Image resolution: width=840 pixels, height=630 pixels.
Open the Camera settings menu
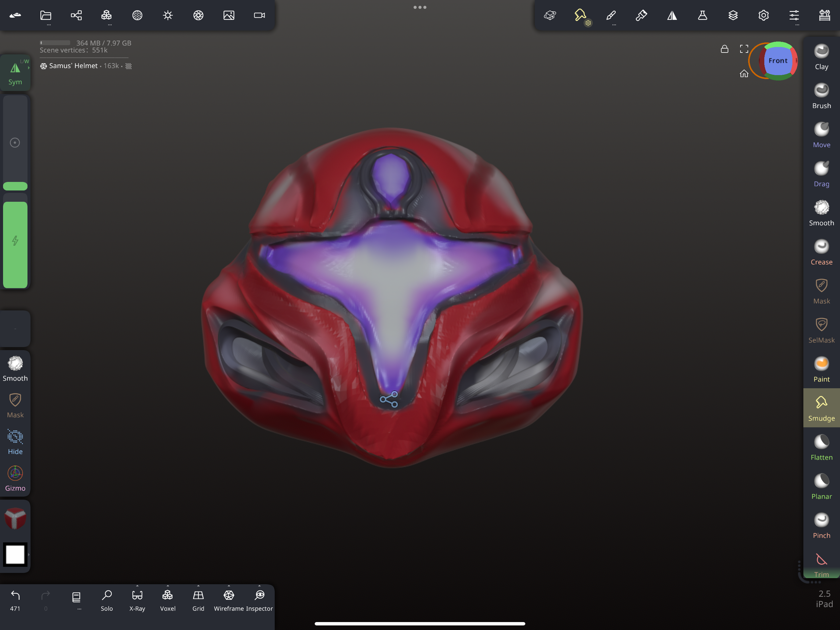(259, 15)
